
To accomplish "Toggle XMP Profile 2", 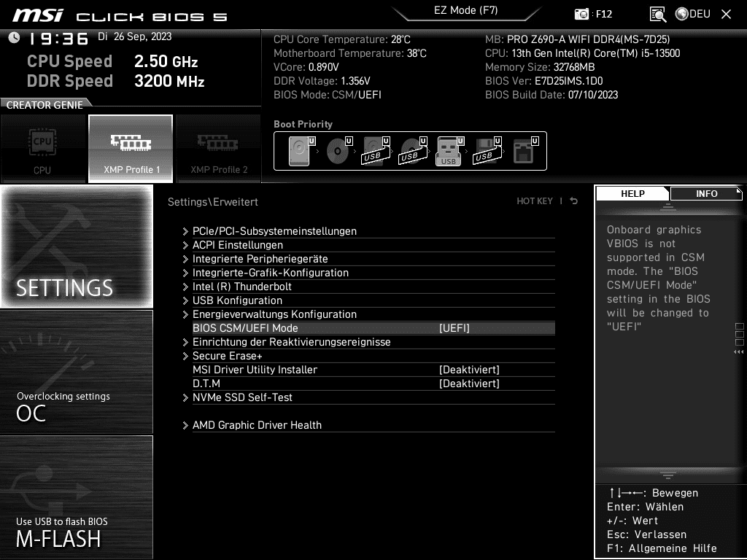I will pyautogui.click(x=219, y=149).
